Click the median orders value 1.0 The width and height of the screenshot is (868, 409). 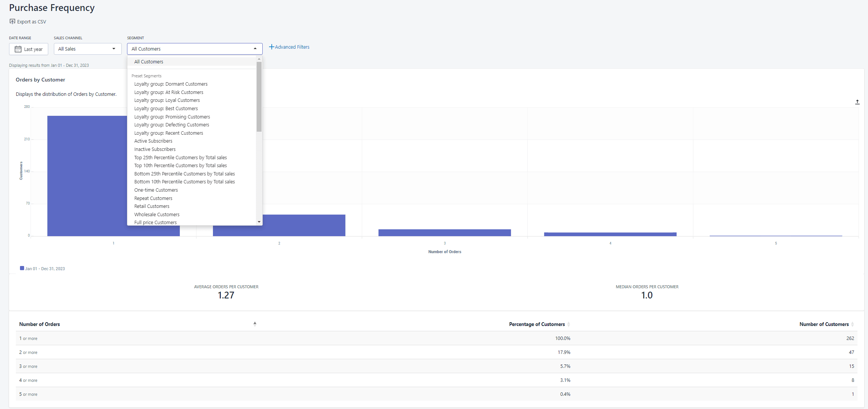click(x=647, y=295)
